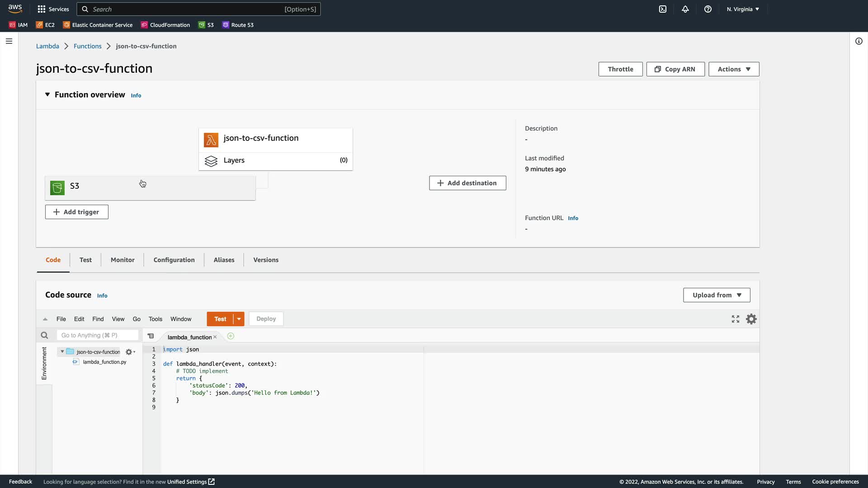Collapse the Function overview section
The image size is (868, 488).
click(x=47, y=94)
